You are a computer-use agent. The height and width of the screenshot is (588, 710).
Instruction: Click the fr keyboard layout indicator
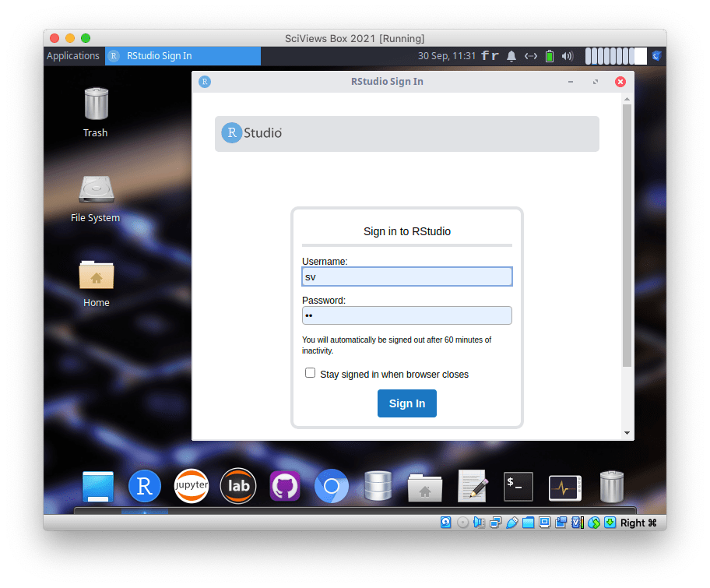pos(490,56)
